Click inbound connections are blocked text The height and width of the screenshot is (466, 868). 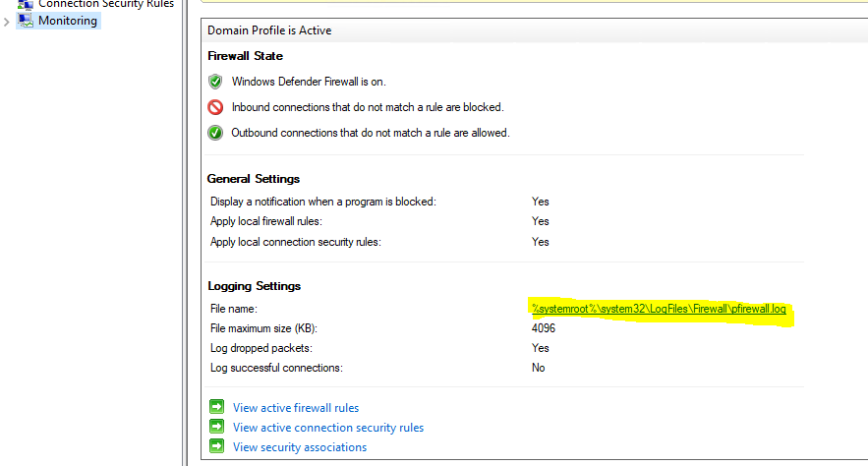click(368, 107)
